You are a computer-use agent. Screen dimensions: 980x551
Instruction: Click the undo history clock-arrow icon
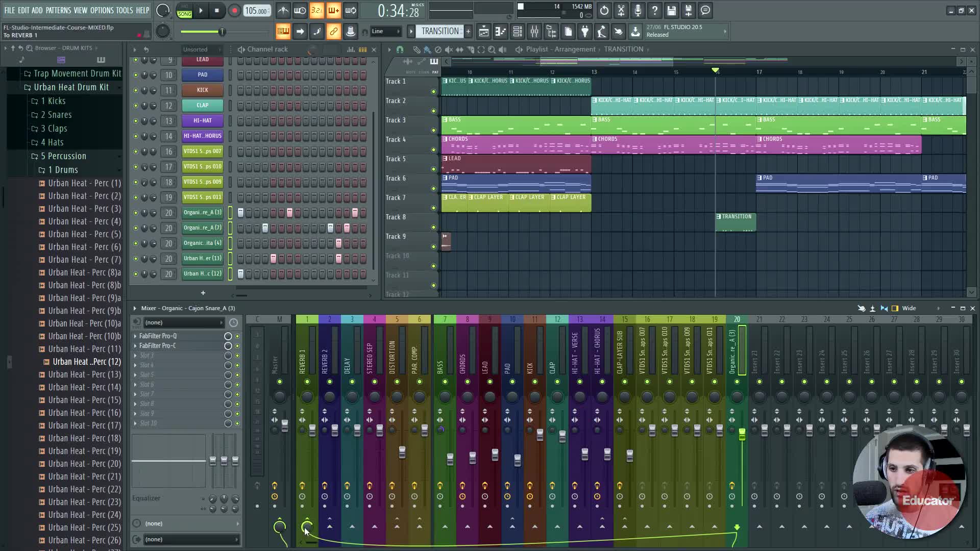click(604, 10)
